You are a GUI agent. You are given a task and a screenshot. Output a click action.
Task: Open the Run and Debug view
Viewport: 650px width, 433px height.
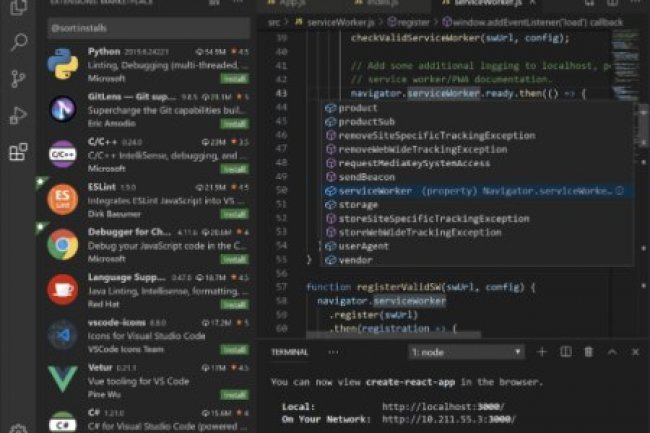pyautogui.click(x=18, y=115)
